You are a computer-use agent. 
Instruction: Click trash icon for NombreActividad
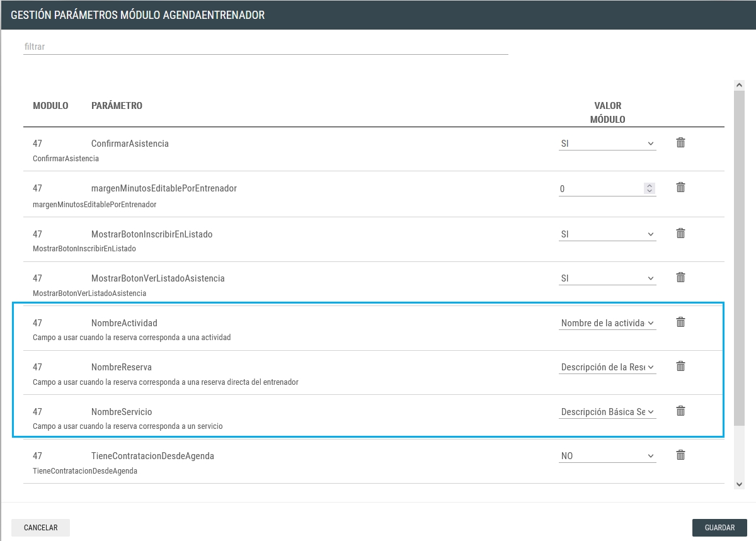click(680, 322)
